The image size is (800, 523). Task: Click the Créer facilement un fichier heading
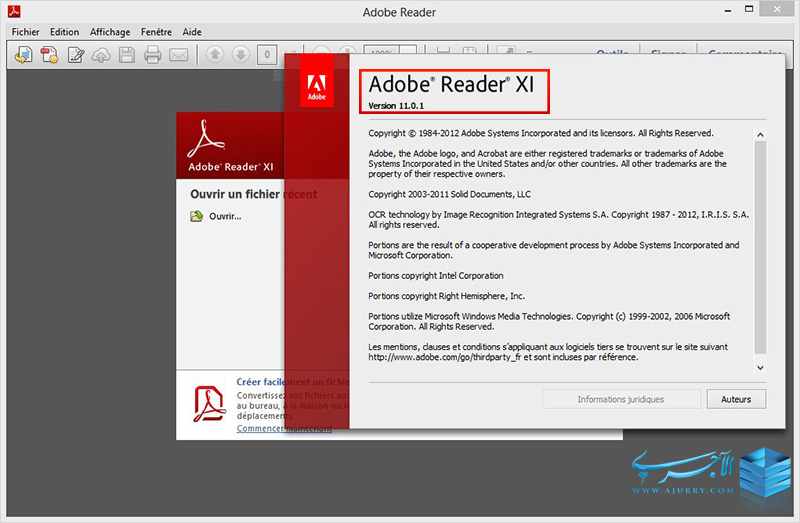[293, 382]
